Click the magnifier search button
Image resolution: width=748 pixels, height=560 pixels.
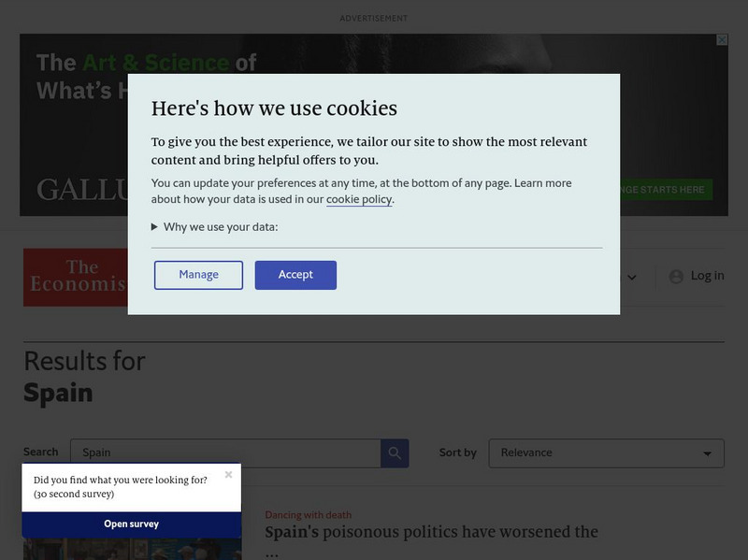pos(395,453)
